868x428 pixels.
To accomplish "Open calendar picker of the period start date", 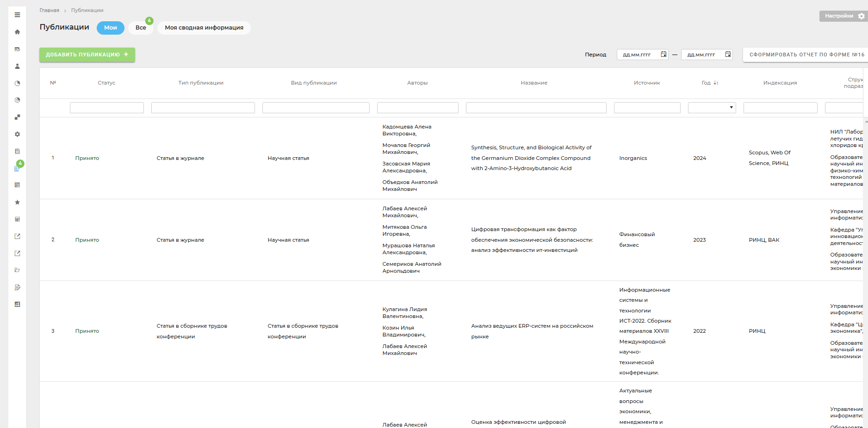I will point(663,55).
